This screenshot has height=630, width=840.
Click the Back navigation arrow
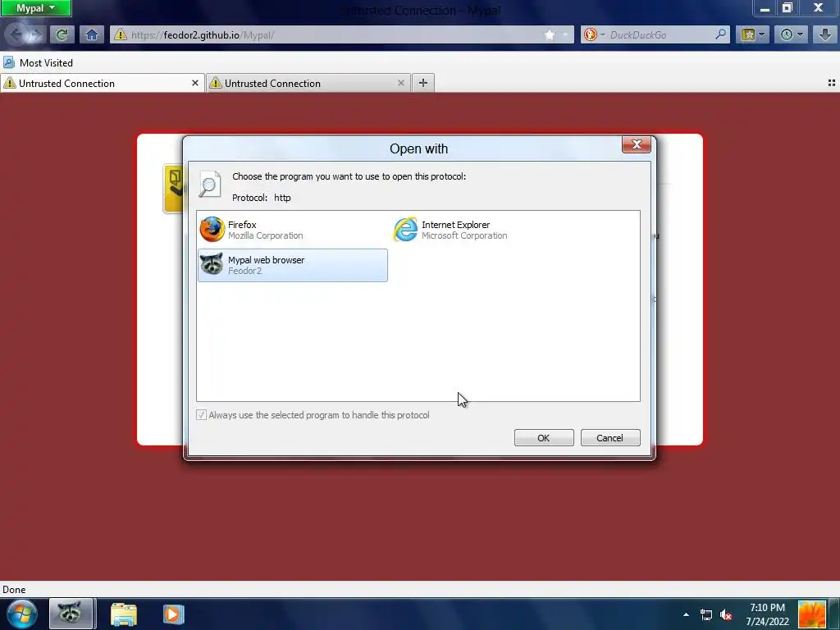[16, 34]
